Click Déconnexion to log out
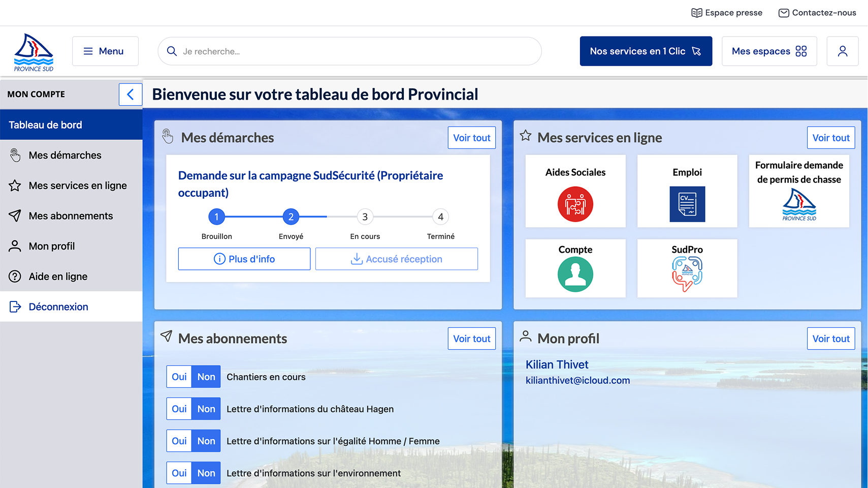Viewport: 868px width, 488px height. point(71,307)
